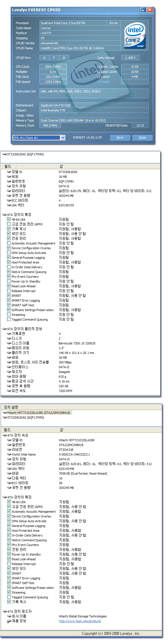The width and height of the screenshot is (168, 644).
Task: Toggle SMART Self-Test in Hitachi features
Action: point(9,583)
